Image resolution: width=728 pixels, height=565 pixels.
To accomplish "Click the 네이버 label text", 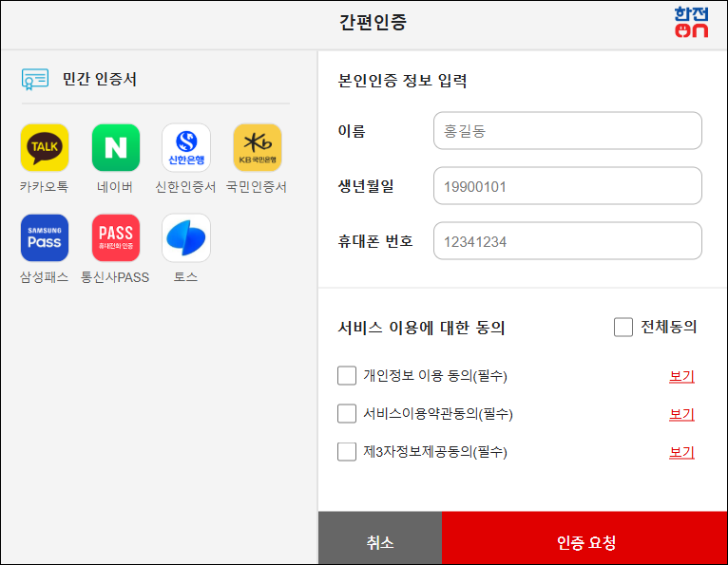I will click(115, 187).
